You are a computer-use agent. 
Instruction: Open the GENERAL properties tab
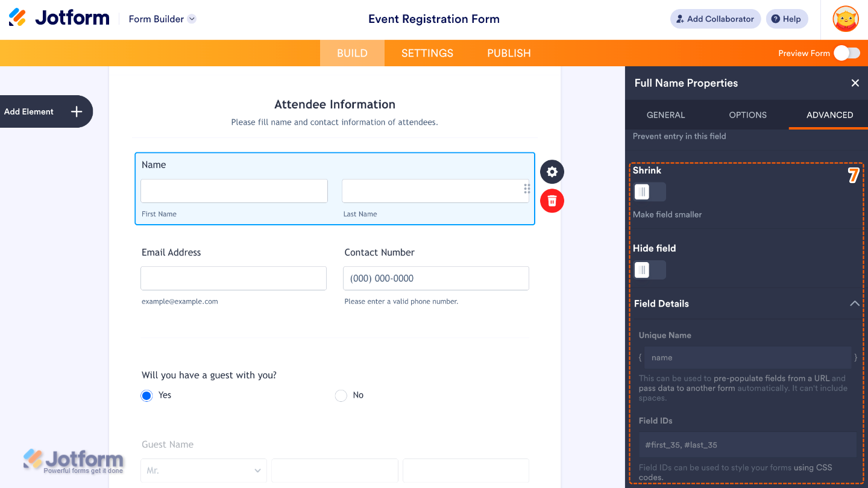(x=665, y=115)
